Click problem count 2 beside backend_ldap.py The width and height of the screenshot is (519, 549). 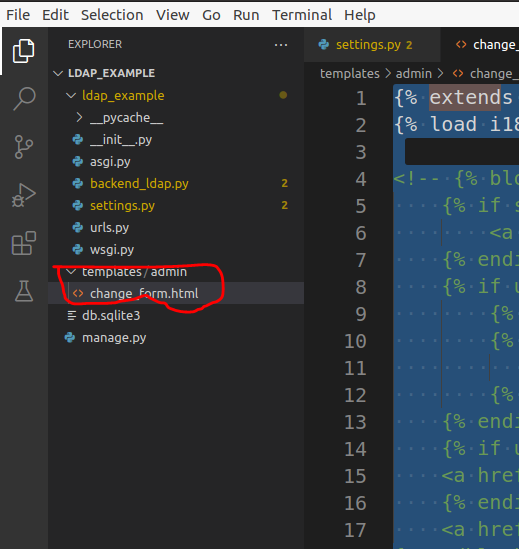tap(284, 183)
